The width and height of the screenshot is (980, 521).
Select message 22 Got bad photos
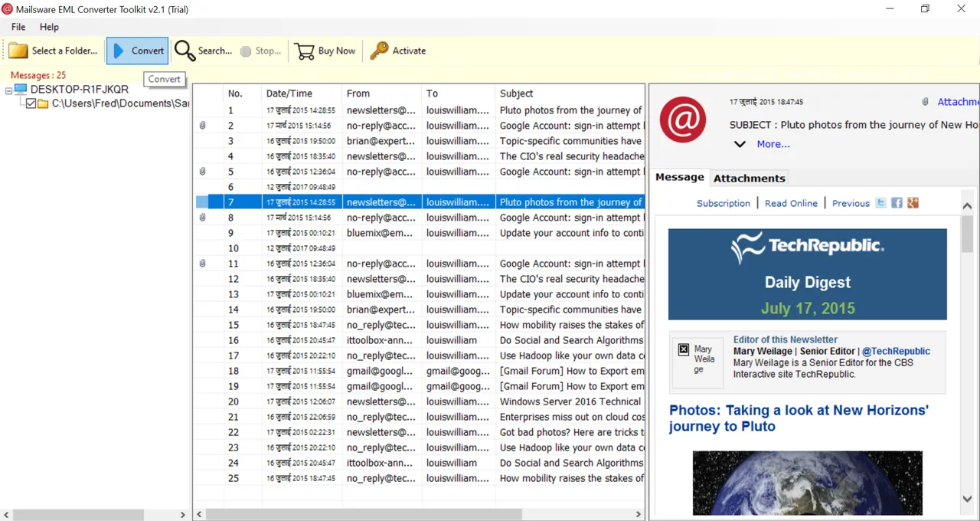coord(419,432)
